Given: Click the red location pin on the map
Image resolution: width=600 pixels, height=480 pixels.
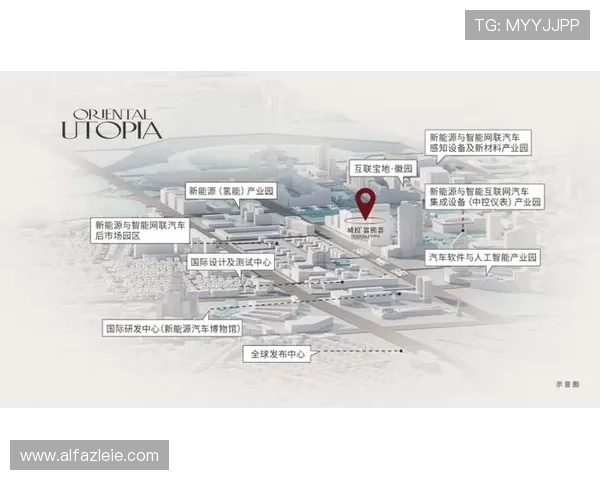Looking at the screenshot, I should point(366,201).
